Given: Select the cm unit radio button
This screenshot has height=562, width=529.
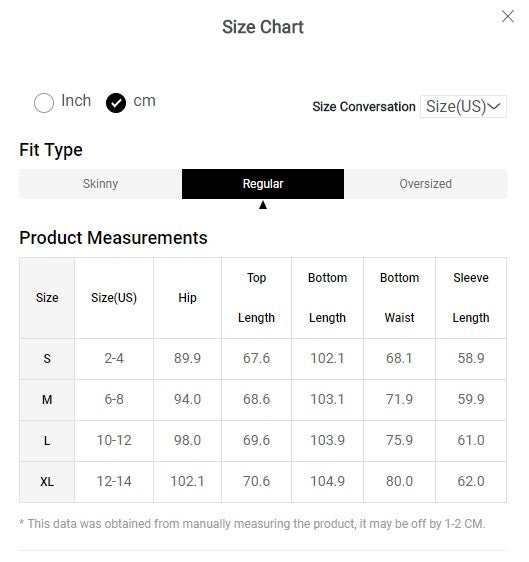Looking at the screenshot, I should coord(116,103).
